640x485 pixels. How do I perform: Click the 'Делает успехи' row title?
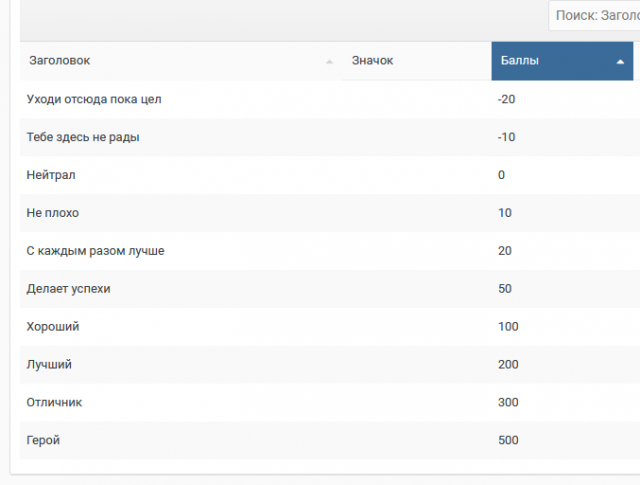[x=68, y=289]
